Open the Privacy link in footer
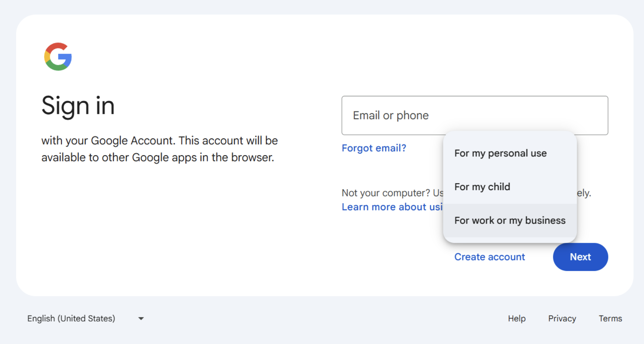The height and width of the screenshot is (344, 644). (x=562, y=319)
